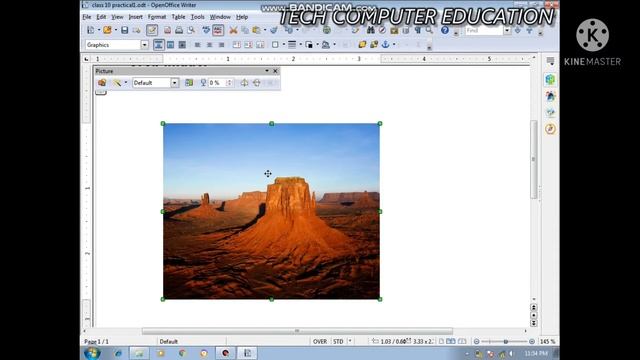The height and width of the screenshot is (360, 640).
Task: Run Spelling and Grammar check icon
Action: pos(206,30)
